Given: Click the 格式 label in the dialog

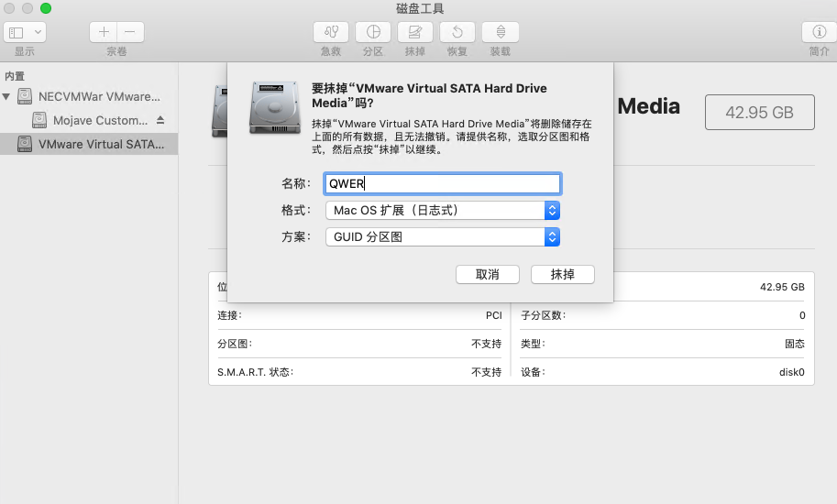Looking at the screenshot, I should tap(296, 210).
